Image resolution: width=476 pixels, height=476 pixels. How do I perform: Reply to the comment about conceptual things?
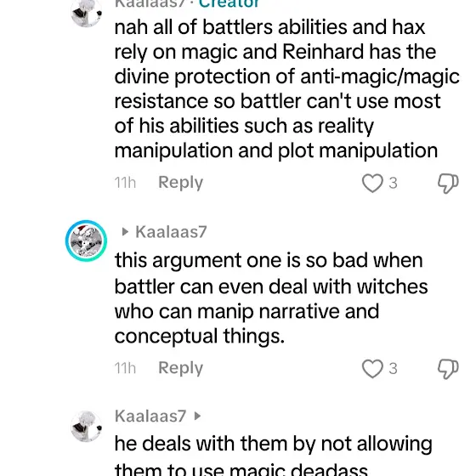pyautogui.click(x=180, y=368)
